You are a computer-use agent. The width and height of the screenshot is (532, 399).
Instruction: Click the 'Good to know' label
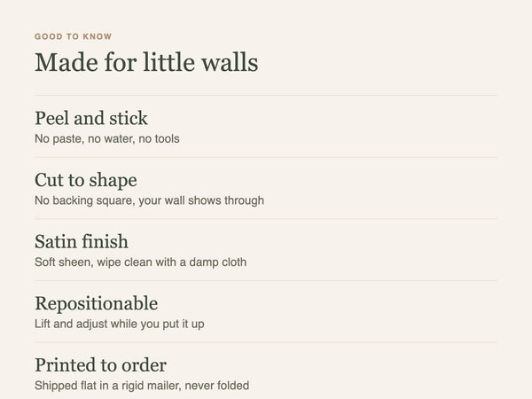[73, 36]
